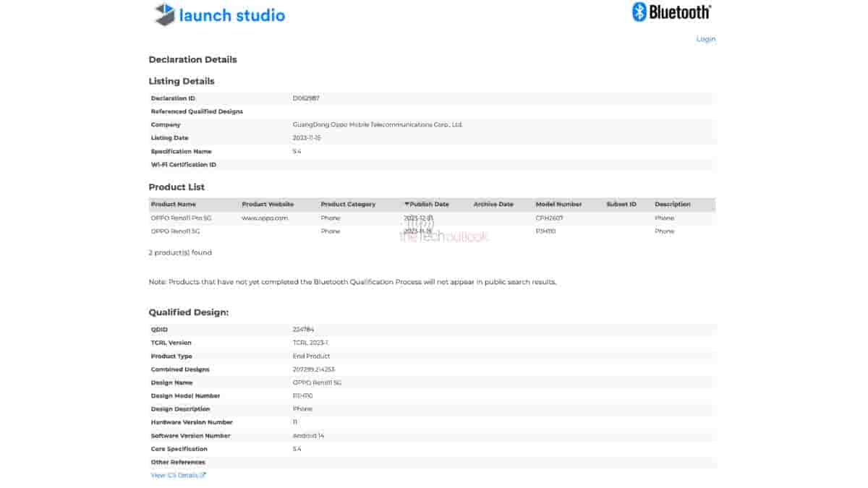Visit the www.oppo.com product website
868x488 pixels.
265,218
